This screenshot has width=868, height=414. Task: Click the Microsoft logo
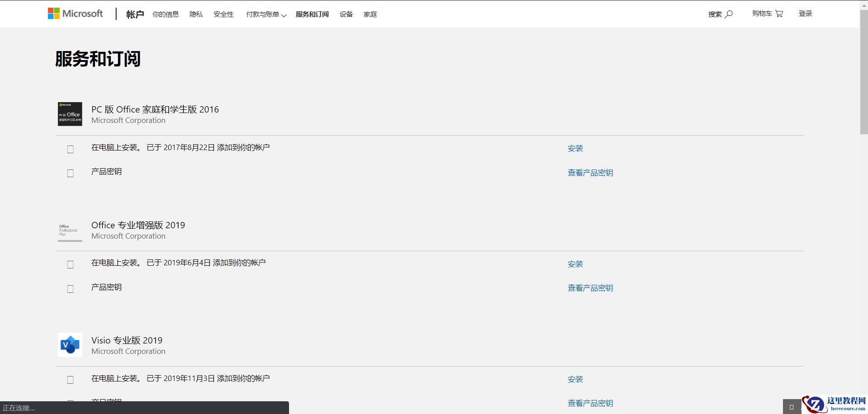[75, 13]
